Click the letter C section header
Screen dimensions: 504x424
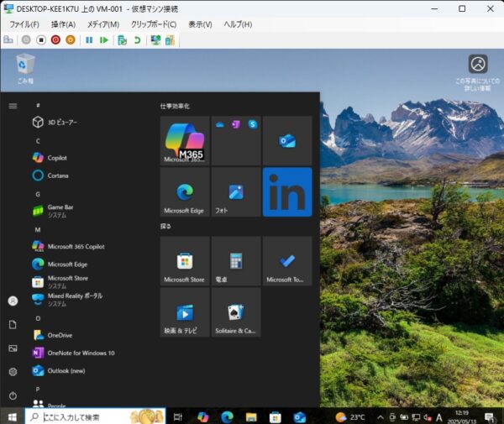(x=38, y=141)
